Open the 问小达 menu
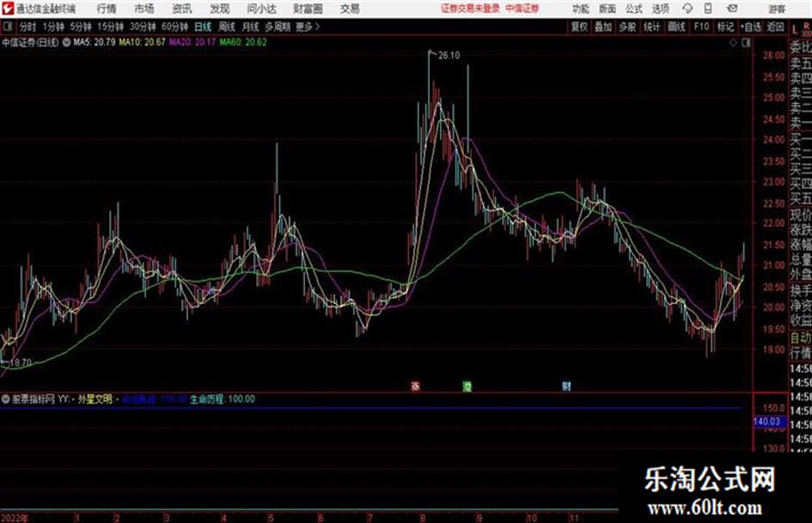 tap(261, 9)
